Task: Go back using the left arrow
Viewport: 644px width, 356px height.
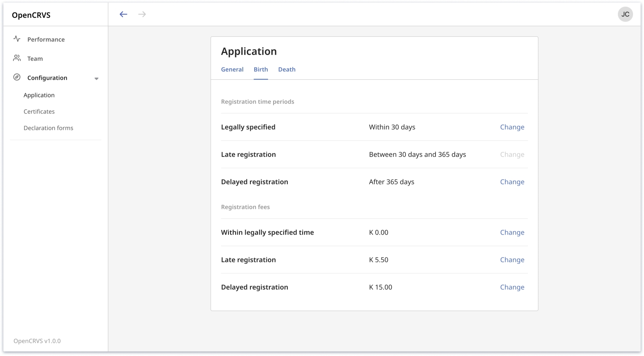Action: tap(123, 14)
